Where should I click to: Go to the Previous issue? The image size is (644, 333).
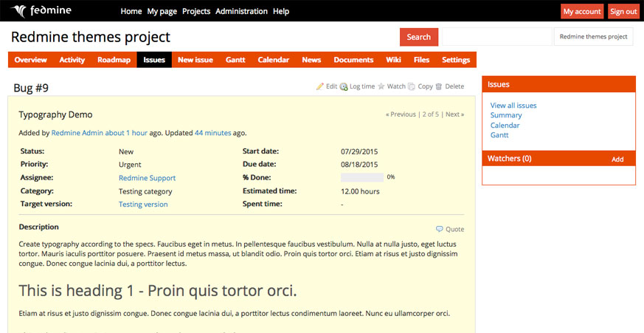(401, 114)
